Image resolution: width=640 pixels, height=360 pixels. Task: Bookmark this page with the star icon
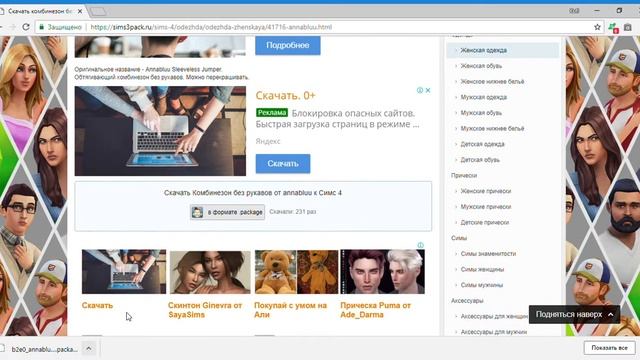(x=597, y=27)
